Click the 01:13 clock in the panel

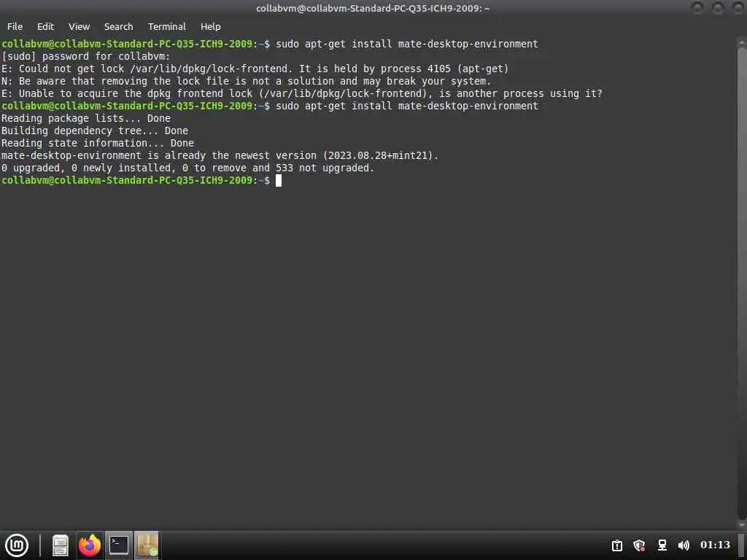tap(715, 545)
